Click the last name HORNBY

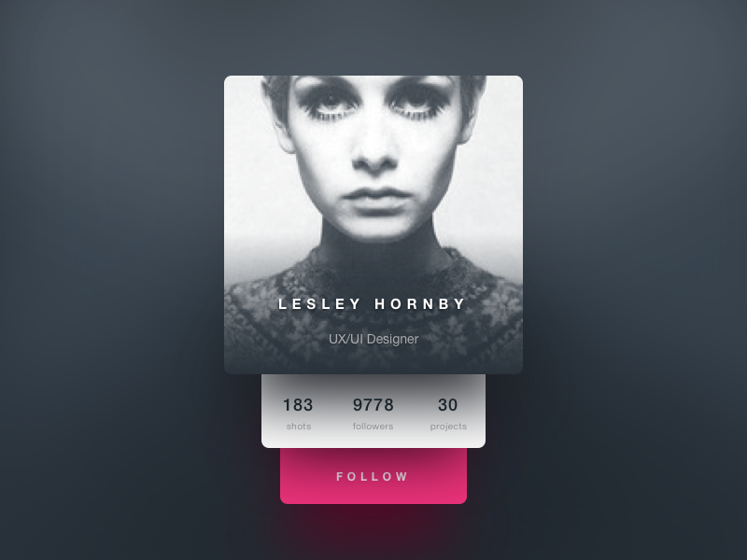click(419, 304)
